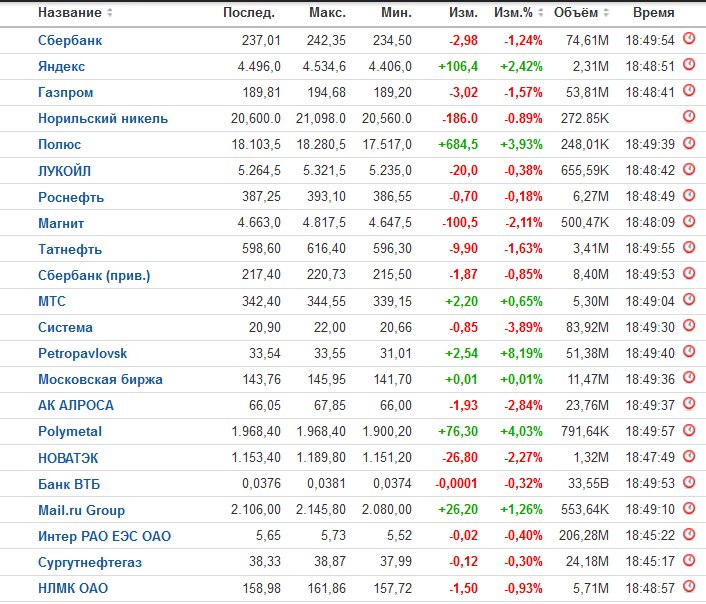Click the clock icon in АК АЛРОСА row
The height and width of the screenshot is (604, 706).
point(689,404)
